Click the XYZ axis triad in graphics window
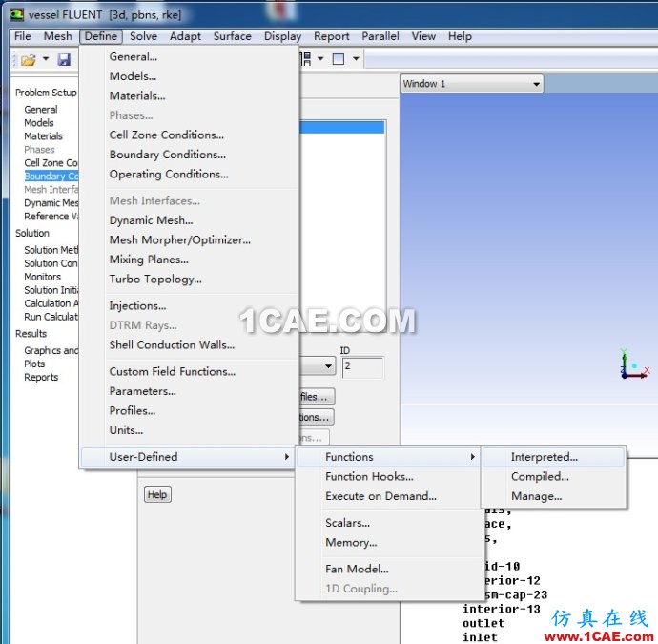 click(x=634, y=364)
